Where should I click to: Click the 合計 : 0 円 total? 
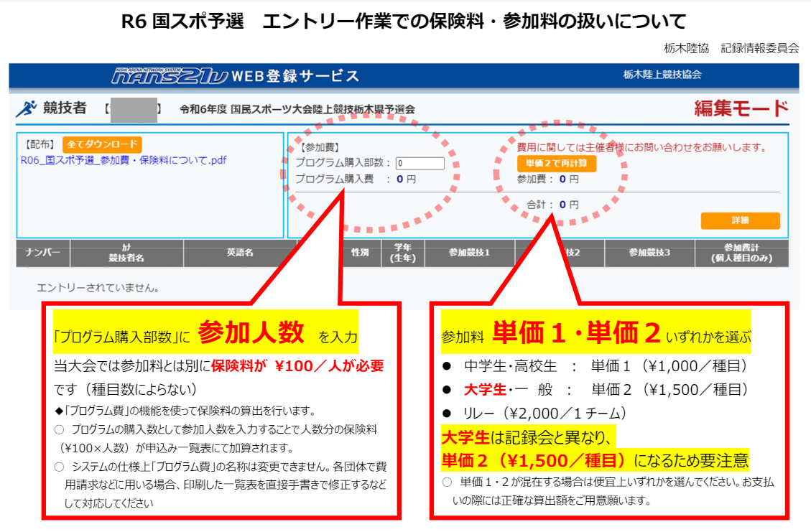(552, 205)
